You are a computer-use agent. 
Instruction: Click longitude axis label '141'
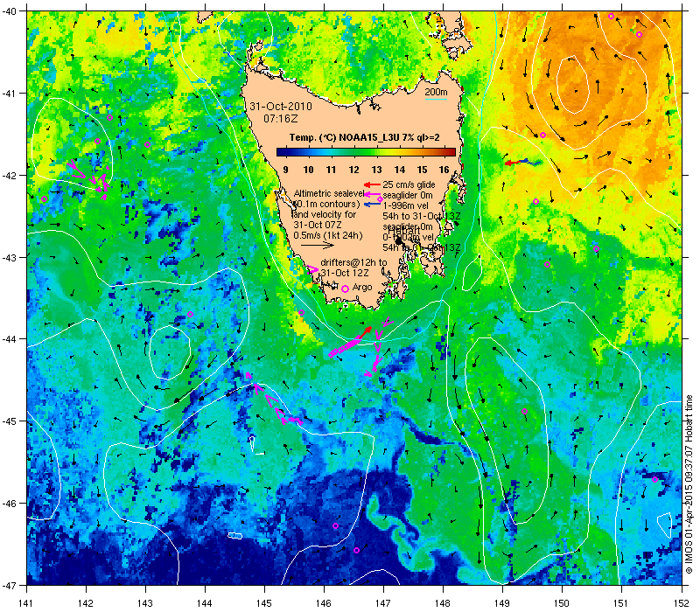click(26, 603)
